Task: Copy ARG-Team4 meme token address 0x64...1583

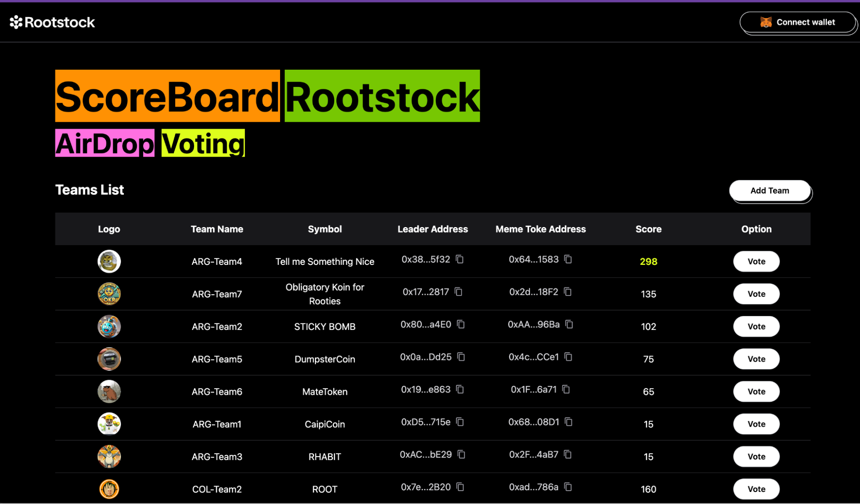Action: [568, 259]
